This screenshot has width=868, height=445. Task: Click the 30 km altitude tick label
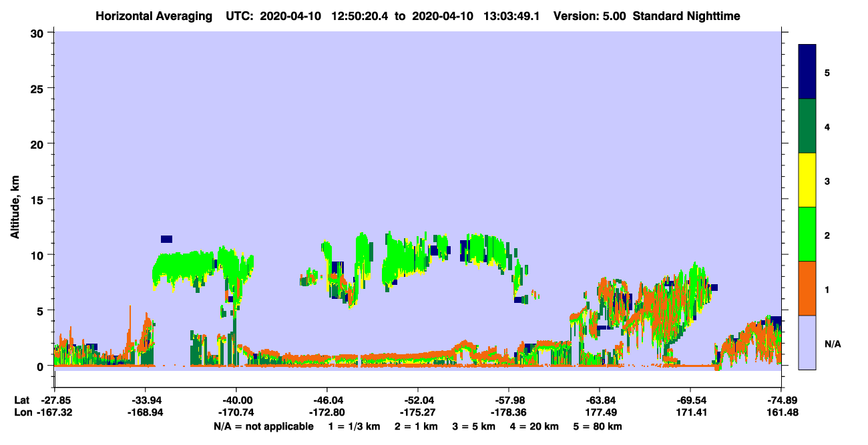(x=38, y=32)
